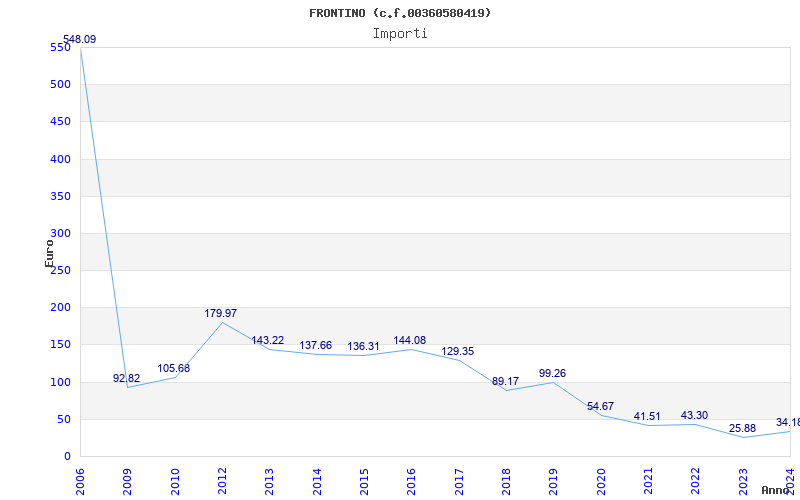Click the 2006 x-axis year label

click(x=80, y=482)
